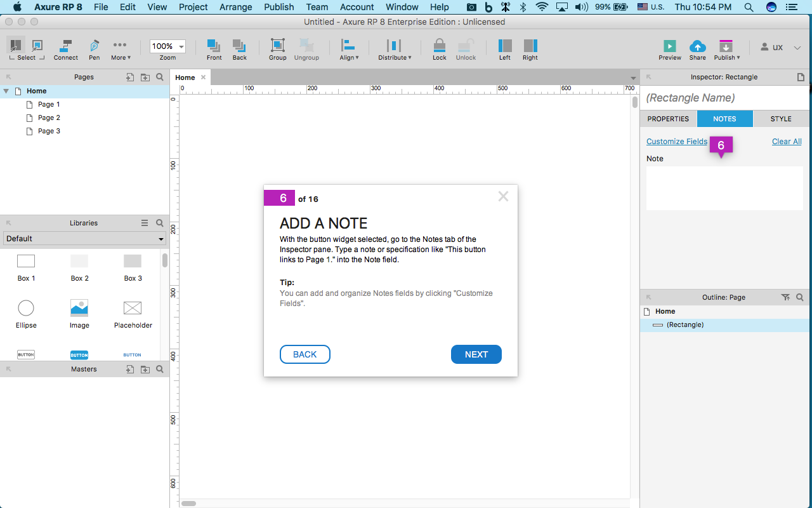This screenshot has height=508, width=812.
Task: Open the Align dropdown
Action: (x=349, y=50)
